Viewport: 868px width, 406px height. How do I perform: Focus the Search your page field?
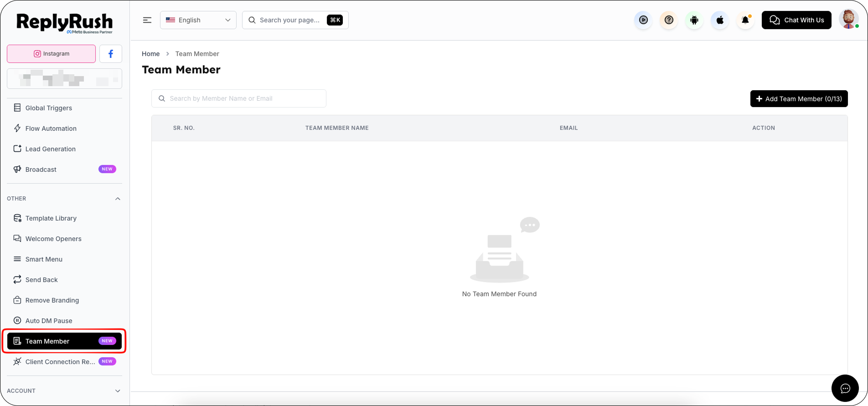point(295,20)
